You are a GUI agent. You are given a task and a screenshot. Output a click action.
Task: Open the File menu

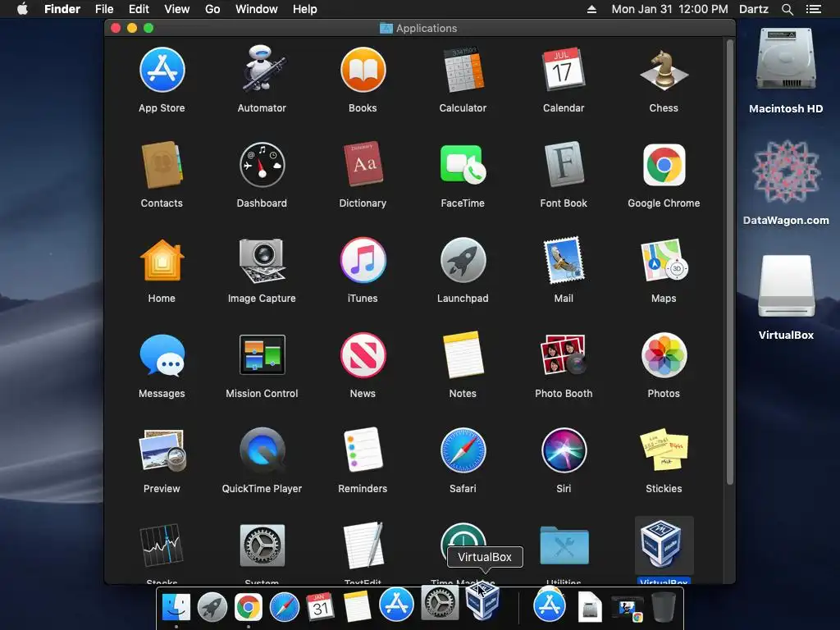click(104, 9)
